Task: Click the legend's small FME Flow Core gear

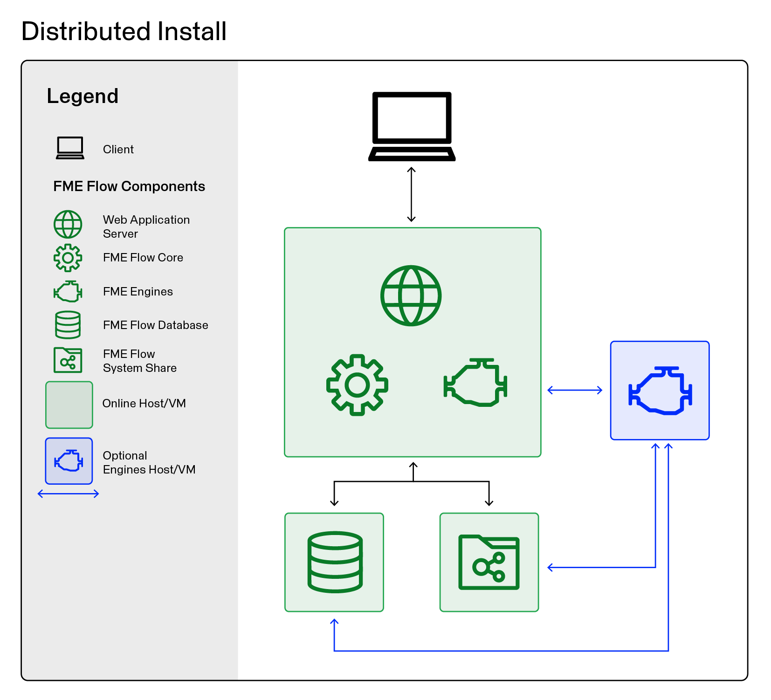Action: 68,258
